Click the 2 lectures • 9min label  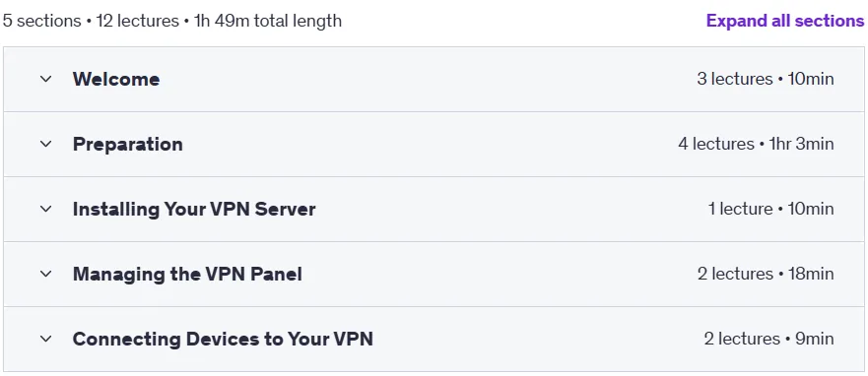(x=768, y=339)
